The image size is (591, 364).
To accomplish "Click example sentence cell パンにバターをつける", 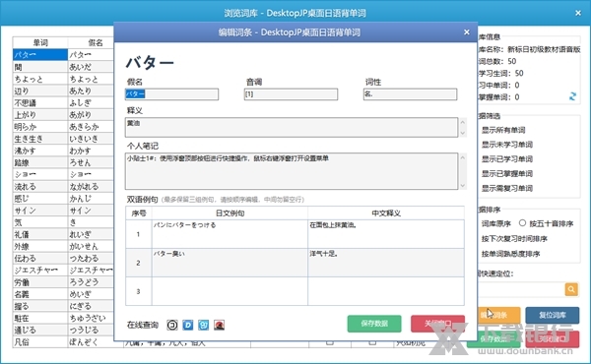I will [x=230, y=234].
